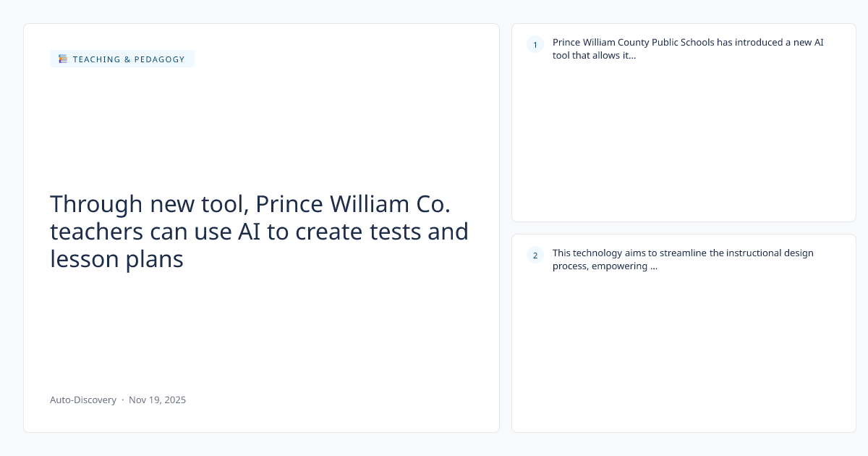The height and width of the screenshot is (456, 868).
Task: Click the number 2 badge icon
Action: coord(535,255)
